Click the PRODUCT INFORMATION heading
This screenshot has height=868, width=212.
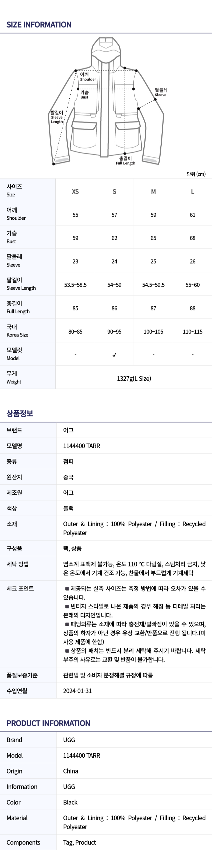[x=48, y=723]
